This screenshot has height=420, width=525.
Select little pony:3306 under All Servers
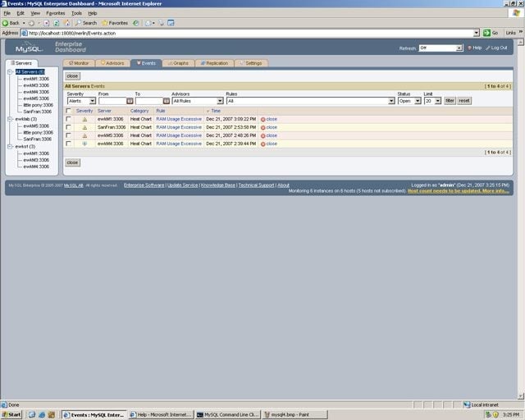coord(39,105)
